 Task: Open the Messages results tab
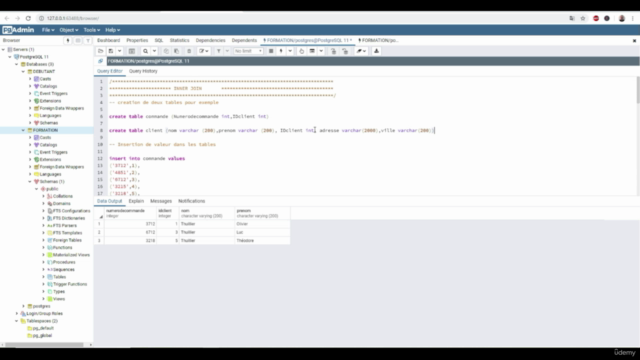click(x=161, y=201)
